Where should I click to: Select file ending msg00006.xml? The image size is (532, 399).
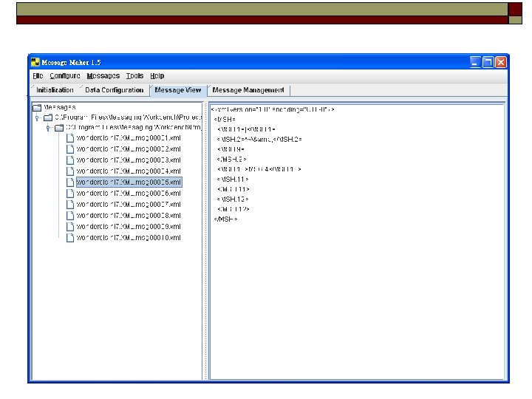point(129,193)
